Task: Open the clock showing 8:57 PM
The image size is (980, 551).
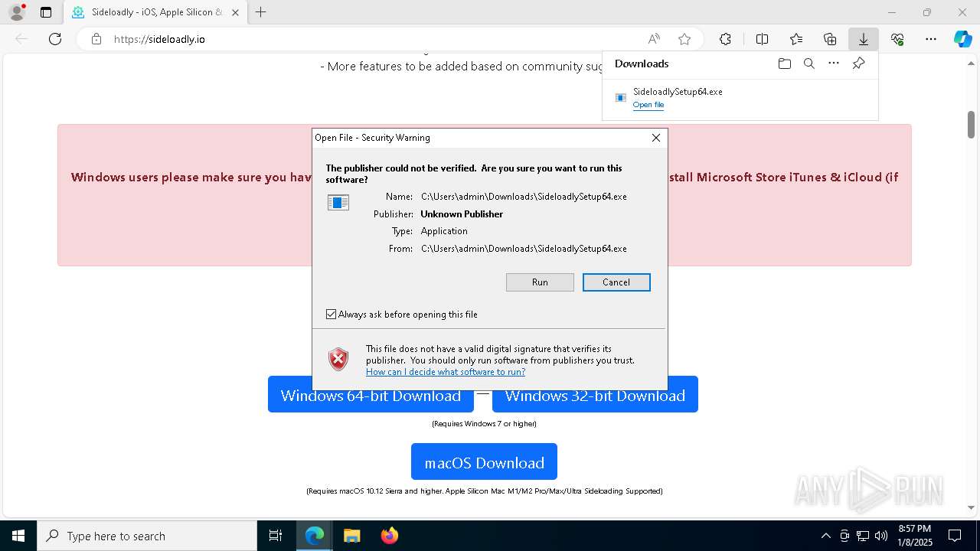Action: [915, 536]
